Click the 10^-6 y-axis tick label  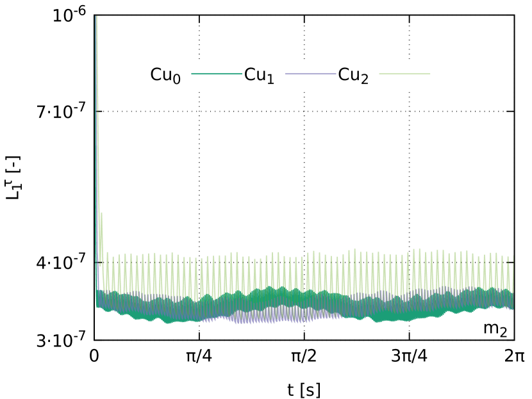[x=69, y=15]
